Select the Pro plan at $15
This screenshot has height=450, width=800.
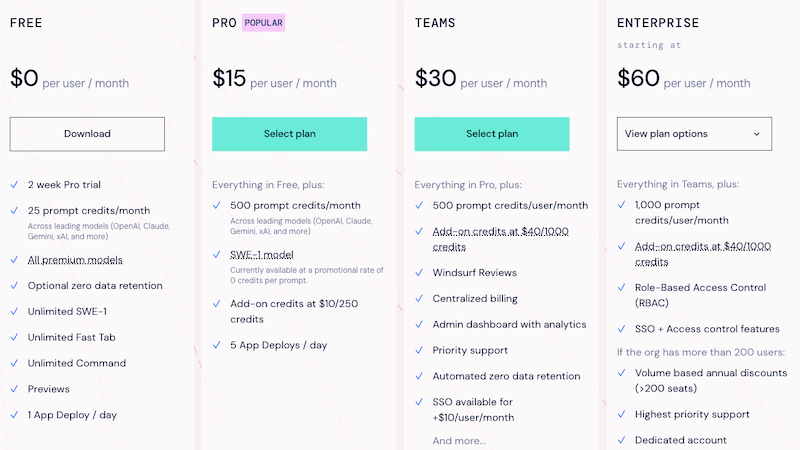click(x=289, y=134)
